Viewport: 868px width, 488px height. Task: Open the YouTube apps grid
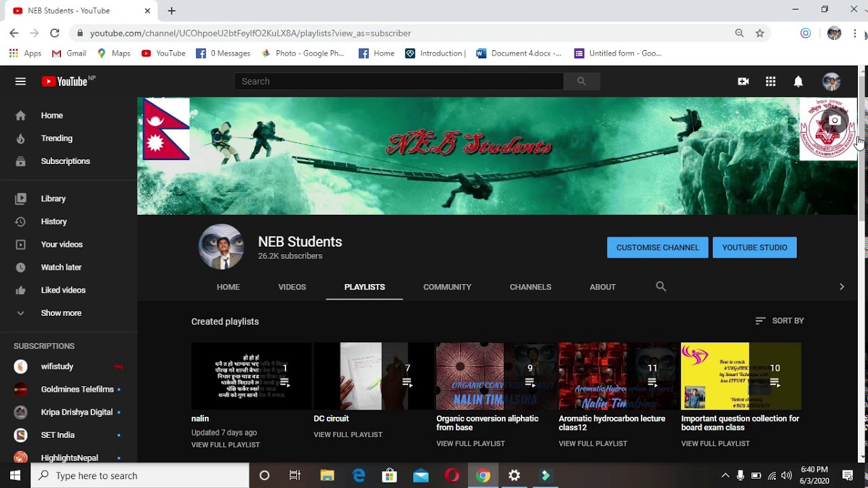[x=770, y=81]
